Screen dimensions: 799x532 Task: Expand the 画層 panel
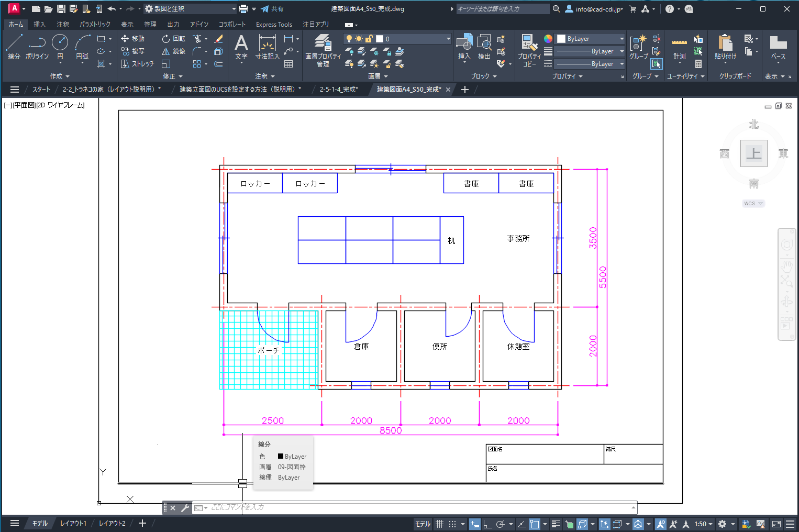pyautogui.click(x=378, y=76)
